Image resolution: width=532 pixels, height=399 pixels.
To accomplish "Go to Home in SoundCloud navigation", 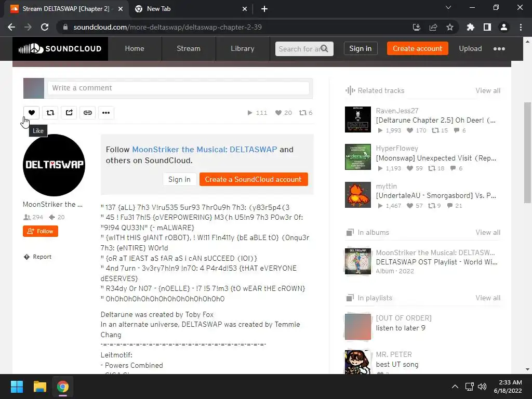I will pos(135,48).
